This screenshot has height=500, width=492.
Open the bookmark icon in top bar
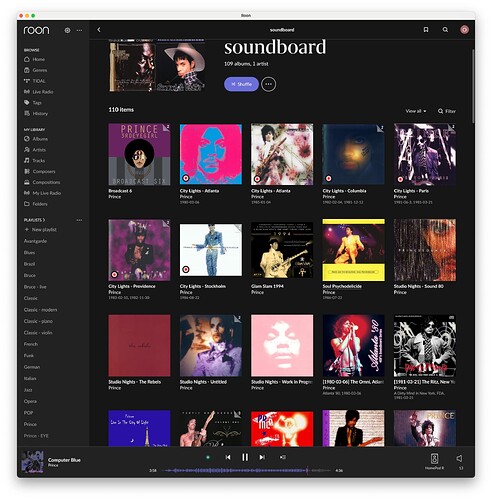[426, 30]
